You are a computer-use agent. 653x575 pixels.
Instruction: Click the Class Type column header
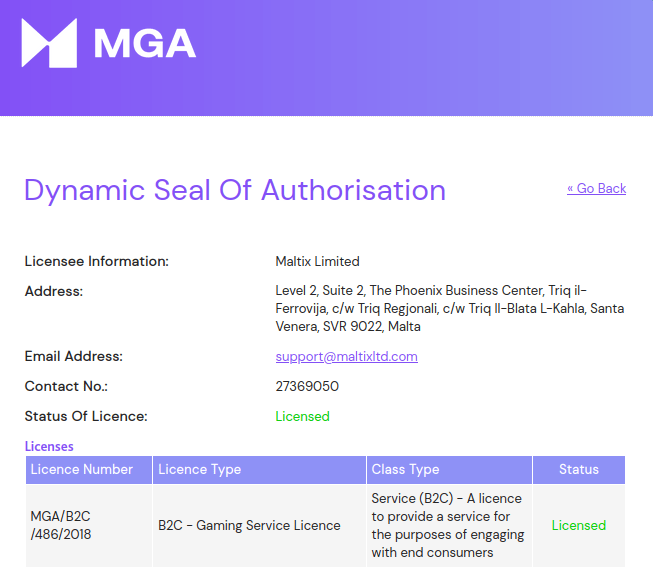pos(449,470)
